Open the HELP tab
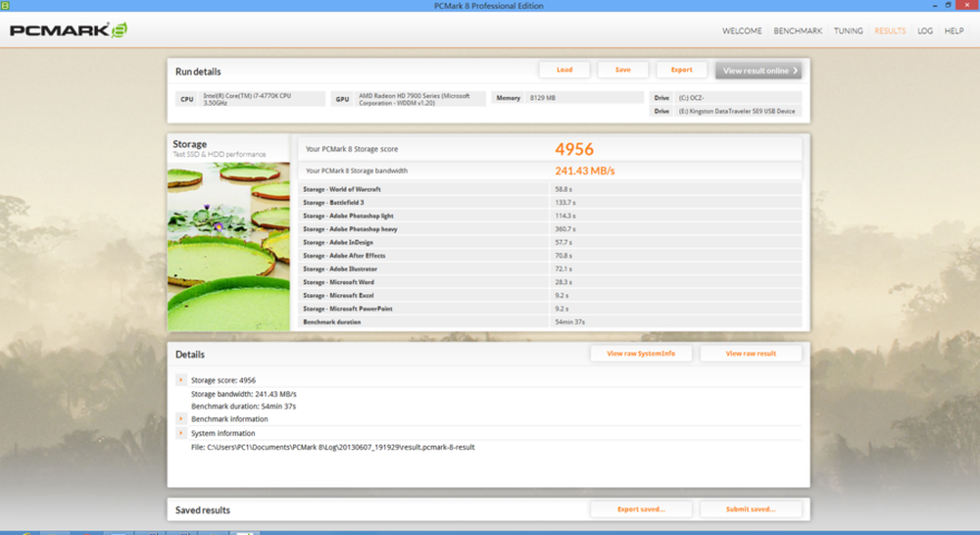The height and width of the screenshot is (535, 980). (x=954, y=30)
